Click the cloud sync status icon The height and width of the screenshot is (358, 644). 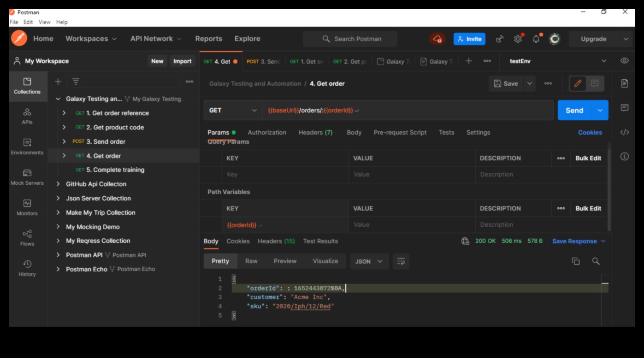pyautogui.click(x=437, y=39)
